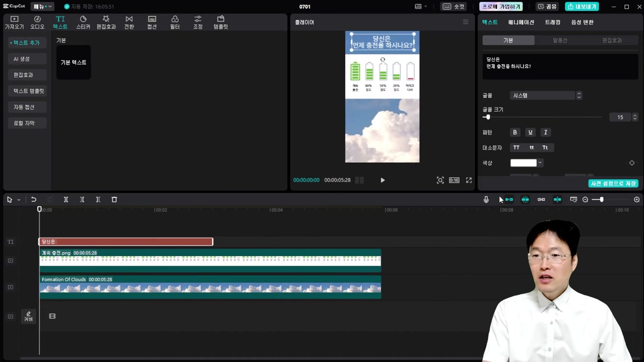Toggle clip linkage icon in timeline toolbar
This screenshot has height=362, width=644.
click(541, 200)
